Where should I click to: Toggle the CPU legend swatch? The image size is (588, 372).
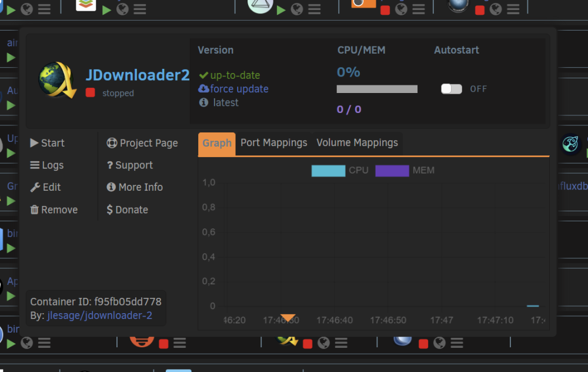tap(328, 171)
